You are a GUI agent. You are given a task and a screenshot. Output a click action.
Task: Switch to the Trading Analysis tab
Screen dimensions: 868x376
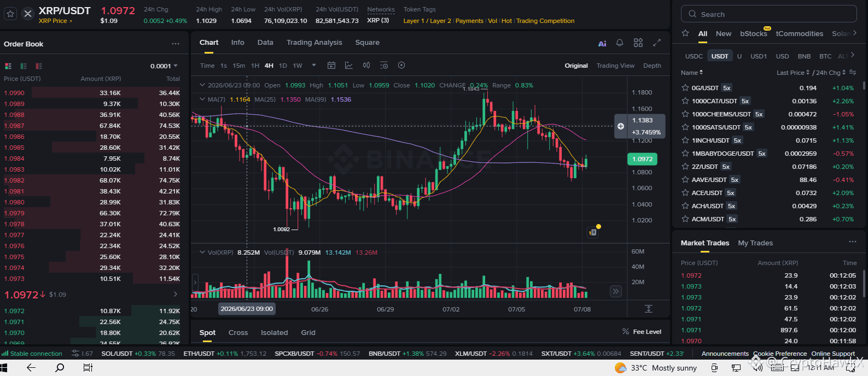[x=314, y=43]
